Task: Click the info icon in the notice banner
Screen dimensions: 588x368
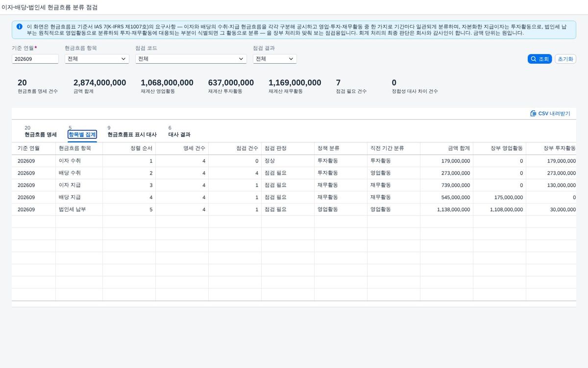Action: point(19,26)
